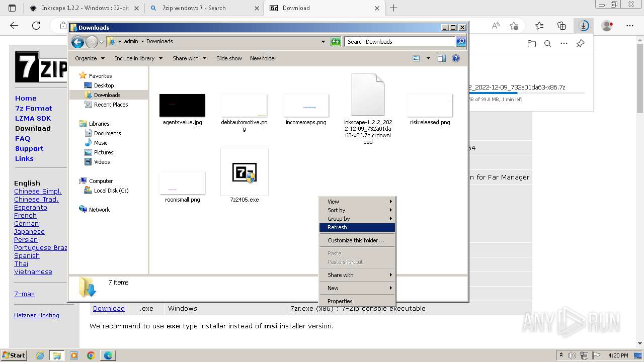Click the Explorer Back arrow button
Screen dimensions: 644x362
tap(77, 42)
